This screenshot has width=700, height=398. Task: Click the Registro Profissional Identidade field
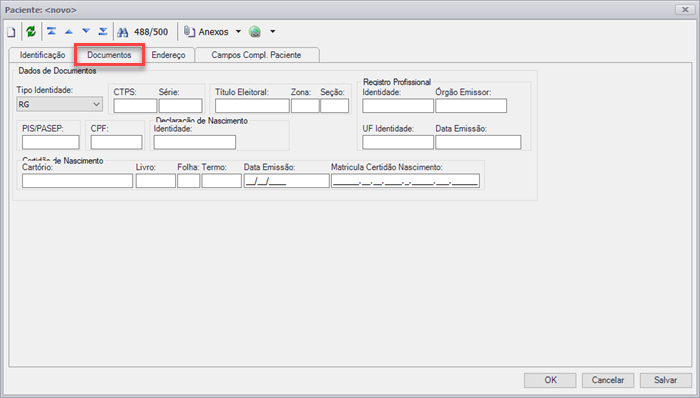pyautogui.click(x=398, y=106)
